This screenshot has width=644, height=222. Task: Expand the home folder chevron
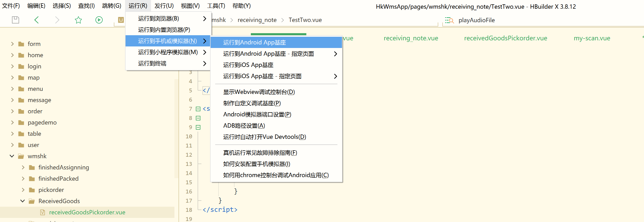point(12,55)
